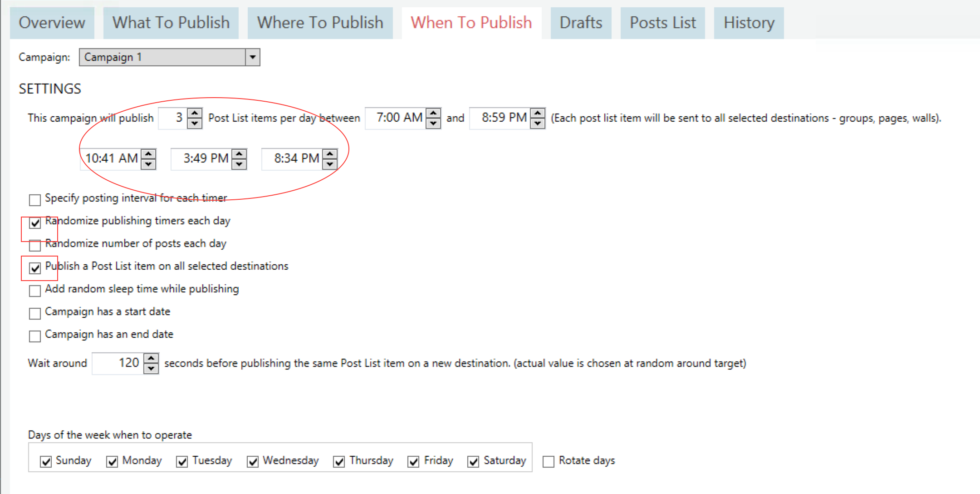Decrease posts per day with down arrow
Viewport: 980px width, 494px height.
pos(195,123)
